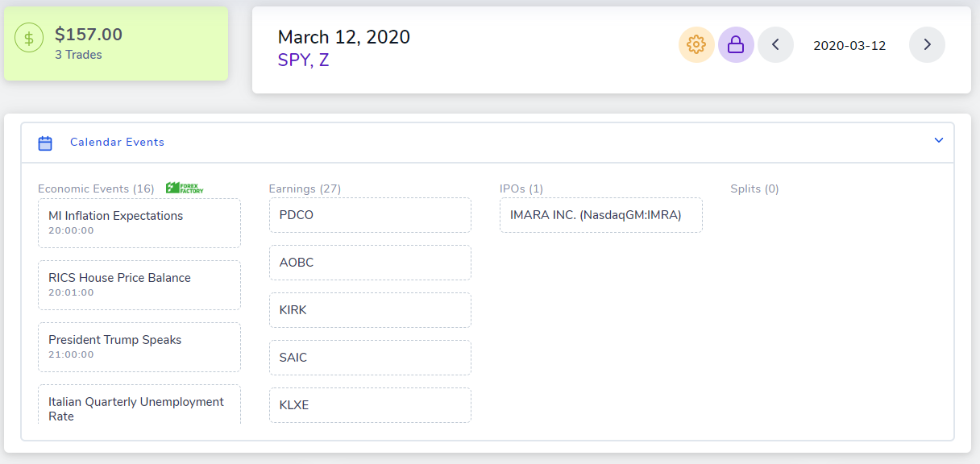980x464 pixels.
Task: Open the SPY, Z symbols link
Action: pyautogui.click(x=303, y=60)
